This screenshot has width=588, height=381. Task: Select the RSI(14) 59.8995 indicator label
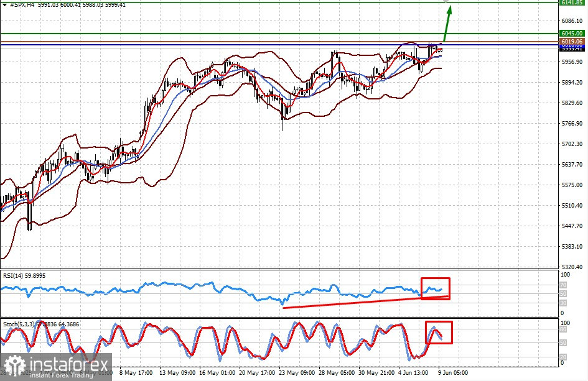[x=24, y=276]
